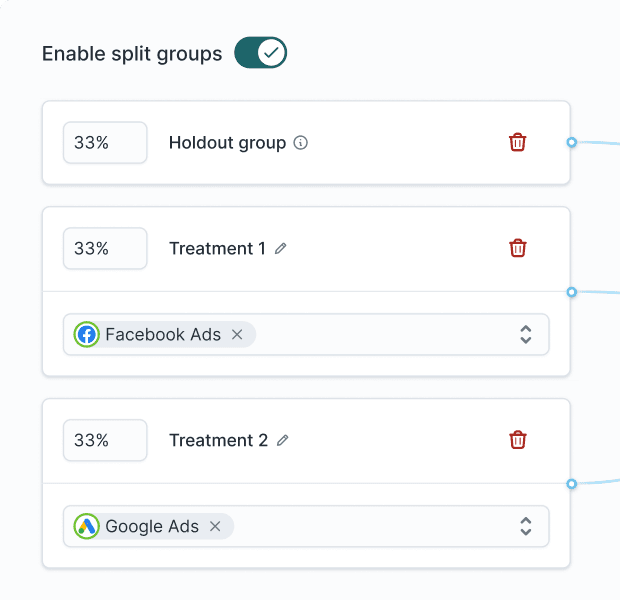Click the Google Ads logo icon
The width and height of the screenshot is (620, 600).
click(87, 527)
